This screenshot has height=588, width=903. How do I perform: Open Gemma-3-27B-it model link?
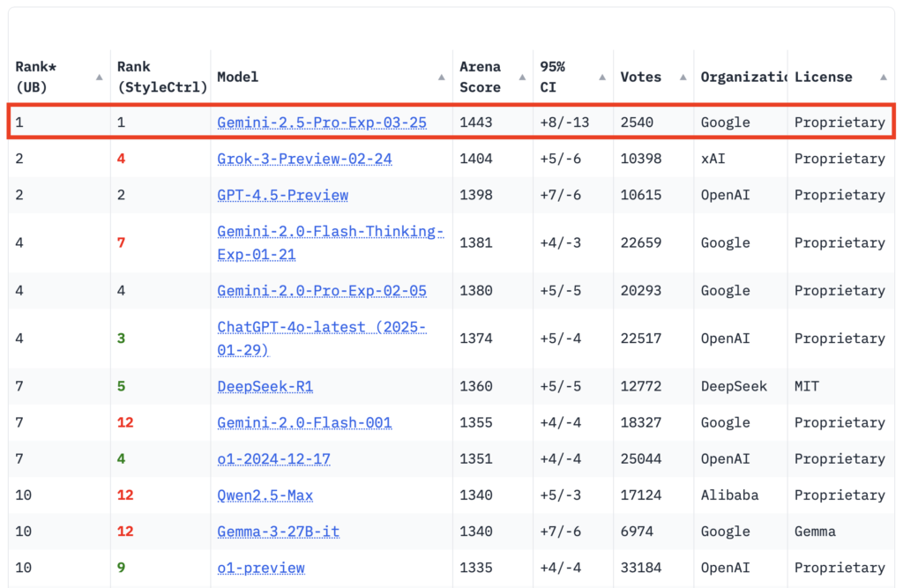(279, 532)
